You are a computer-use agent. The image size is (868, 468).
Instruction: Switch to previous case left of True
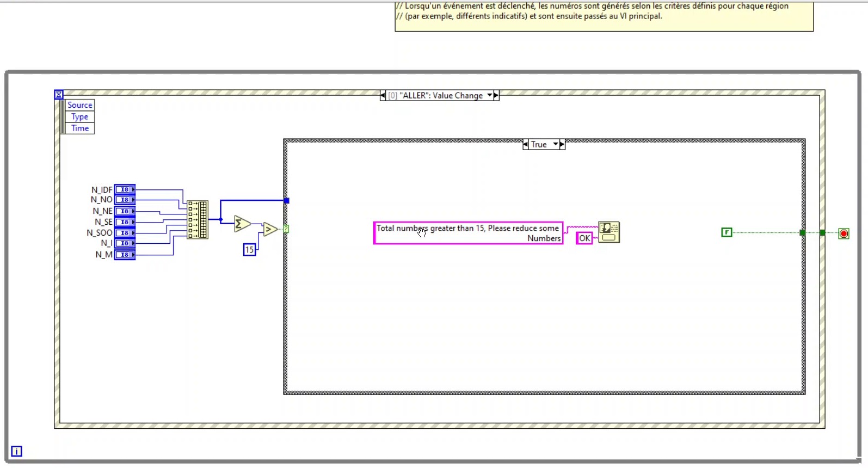point(525,144)
